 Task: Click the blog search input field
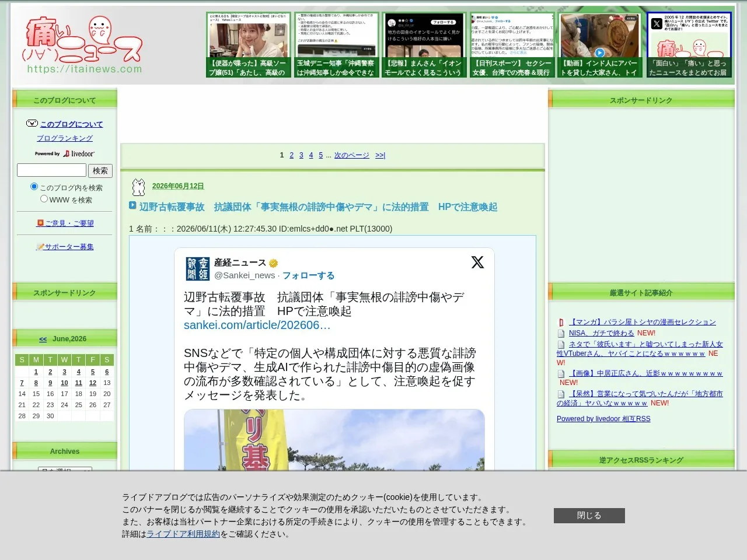tap(51, 170)
